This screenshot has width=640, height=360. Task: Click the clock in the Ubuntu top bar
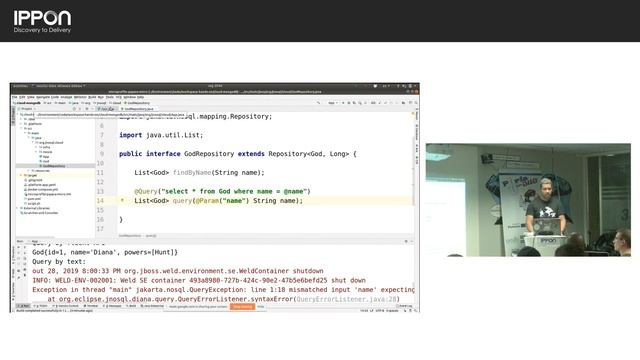(215, 86)
